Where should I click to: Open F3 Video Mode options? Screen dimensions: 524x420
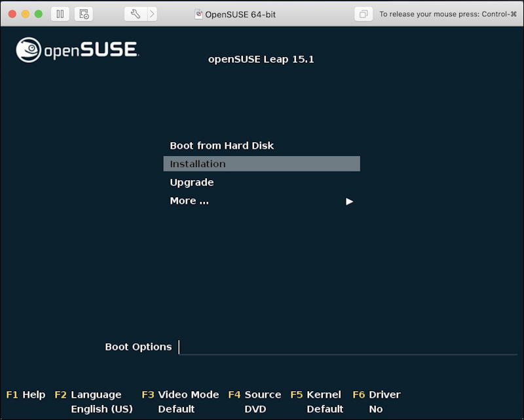click(x=181, y=394)
